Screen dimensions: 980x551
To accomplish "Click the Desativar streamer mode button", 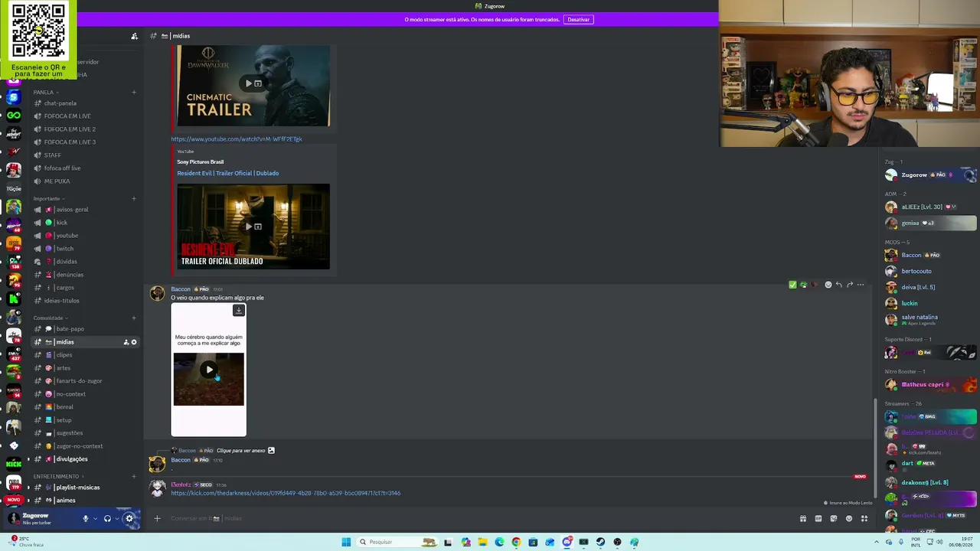I will (579, 19).
